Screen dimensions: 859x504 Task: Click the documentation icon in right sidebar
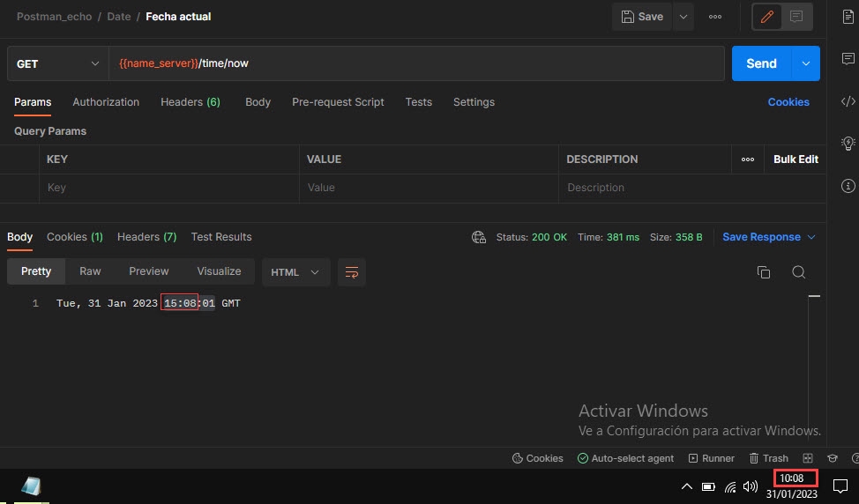(848, 17)
